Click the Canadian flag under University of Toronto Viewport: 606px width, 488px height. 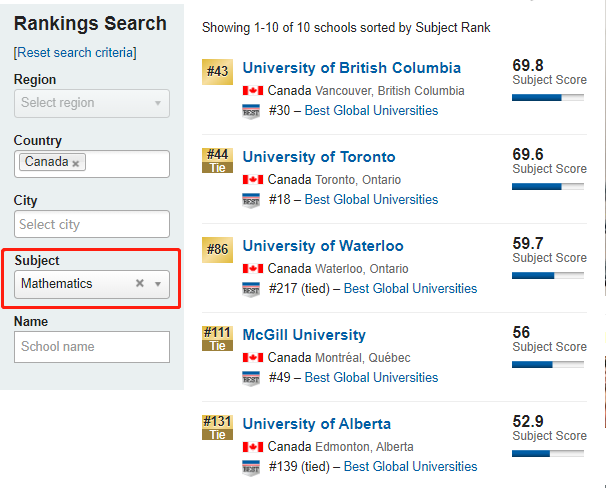pyautogui.click(x=252, y=180)
